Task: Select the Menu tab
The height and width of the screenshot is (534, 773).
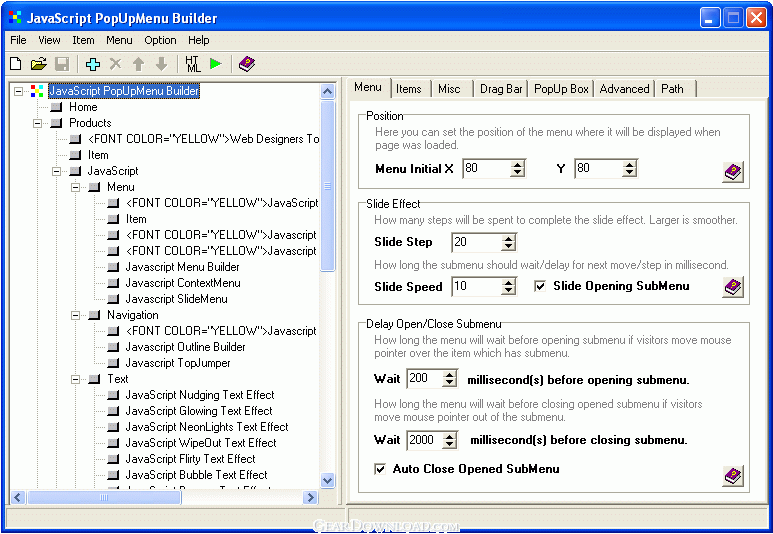Action: coord(368,87)
